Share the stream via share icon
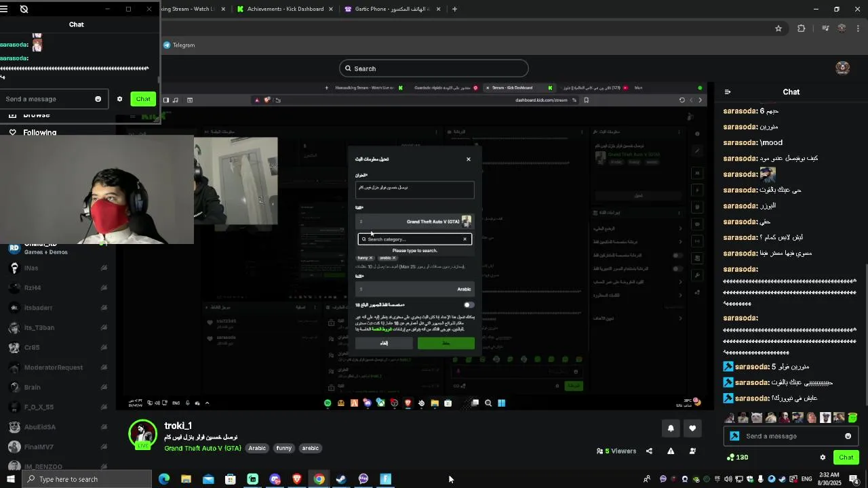Viewport: 868px width, 488px height. [649, 451]
